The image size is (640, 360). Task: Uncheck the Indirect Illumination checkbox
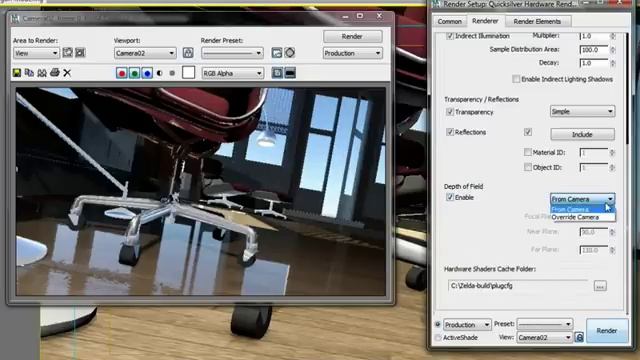[x=450, y=36]
